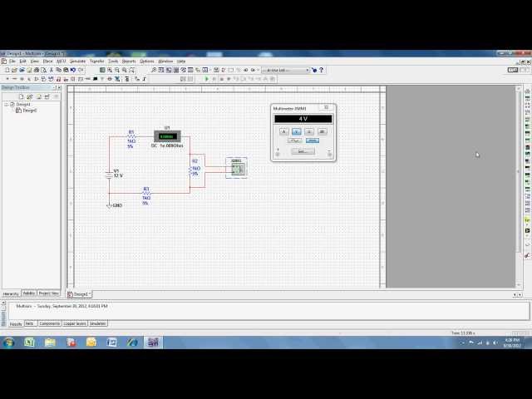Click the V1 12 V battery source
Viewport: 532px width, 399px height.
click(109, 175)
